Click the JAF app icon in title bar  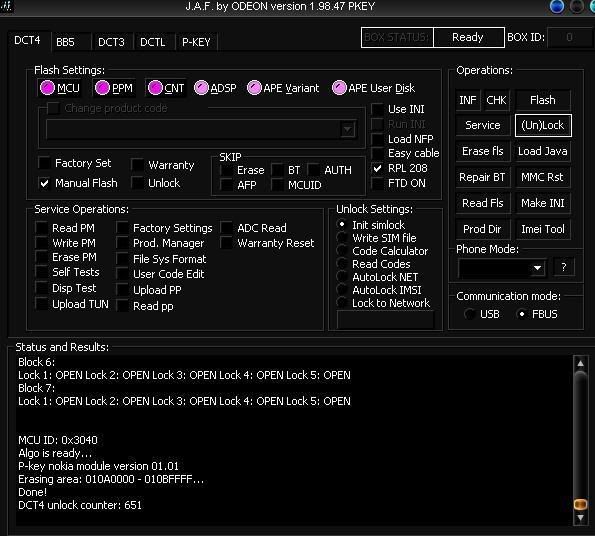click(6, 6)
